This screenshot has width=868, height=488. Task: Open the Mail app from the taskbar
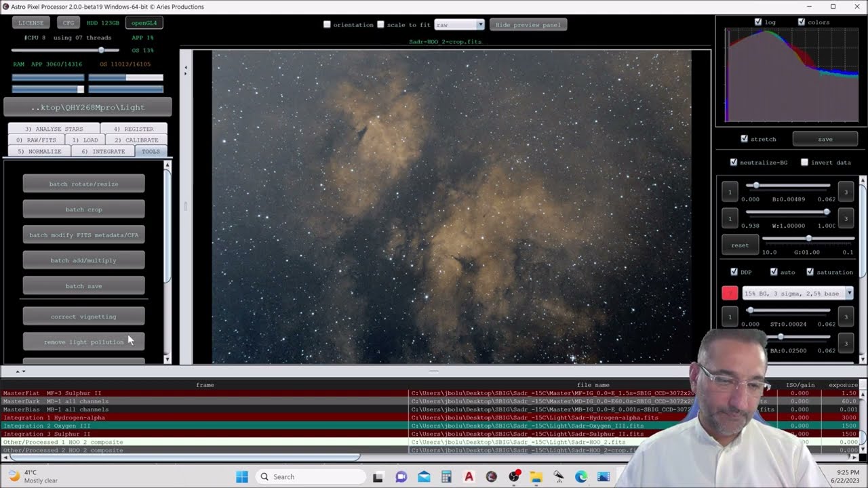424,476
